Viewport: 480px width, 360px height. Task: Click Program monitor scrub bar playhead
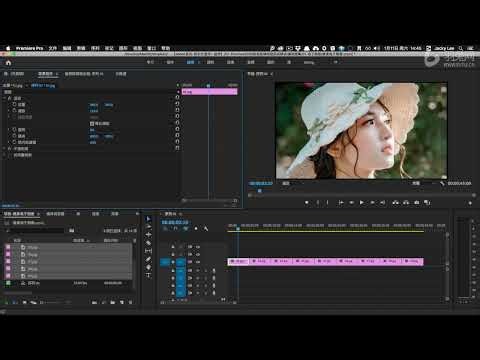(x=260, y=191)
